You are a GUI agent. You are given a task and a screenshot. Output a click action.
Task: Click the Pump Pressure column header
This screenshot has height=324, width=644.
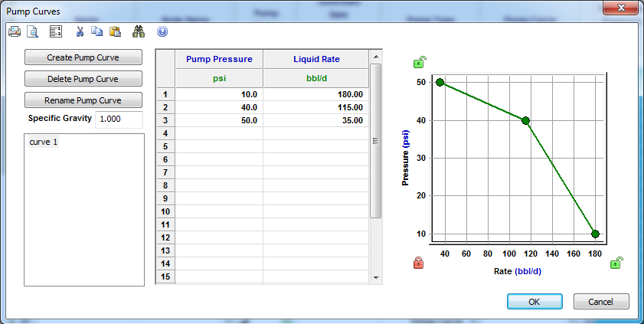click(219, 59)
